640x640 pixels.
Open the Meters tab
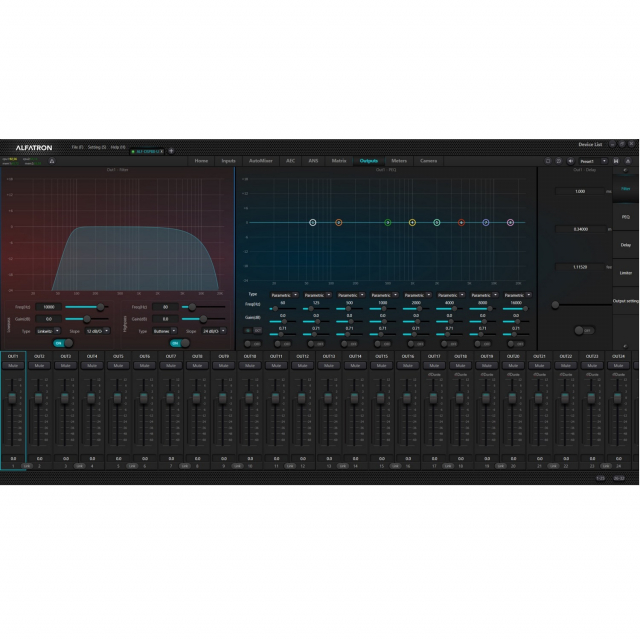pyautogui.click(x=399, y=160)
